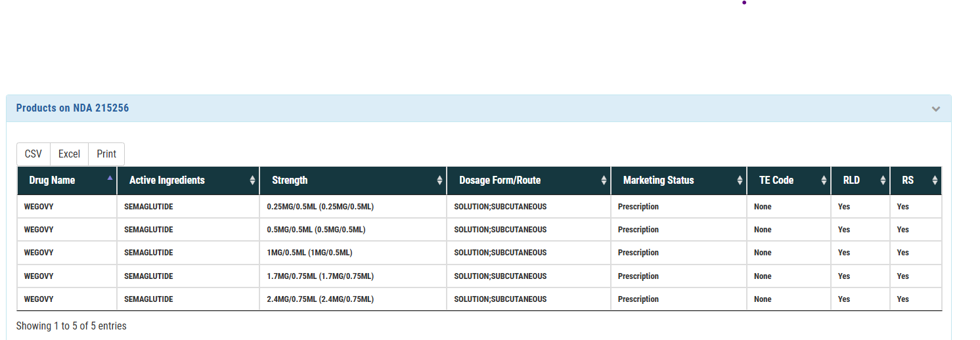980x340 pixels.
Task: Click WEGOVY in the first table row
Action: [x=39, y=207]
